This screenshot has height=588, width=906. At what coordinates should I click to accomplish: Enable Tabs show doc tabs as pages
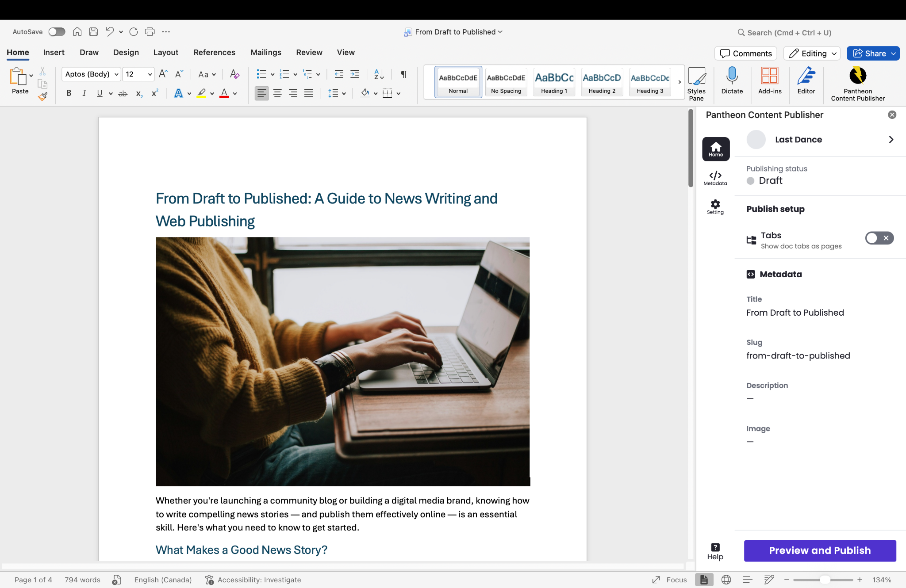pyautogui.click(x=879, y=238)
